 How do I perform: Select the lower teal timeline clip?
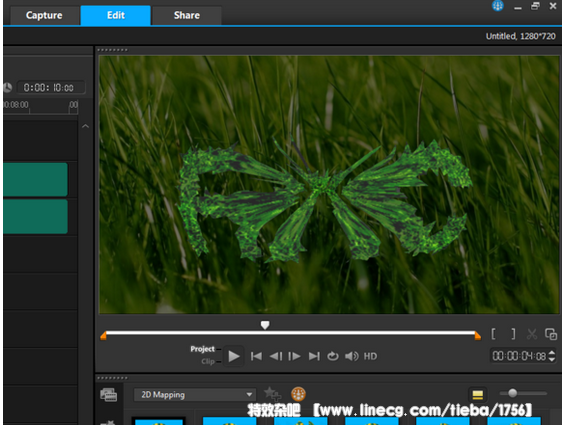pos(35,217)
